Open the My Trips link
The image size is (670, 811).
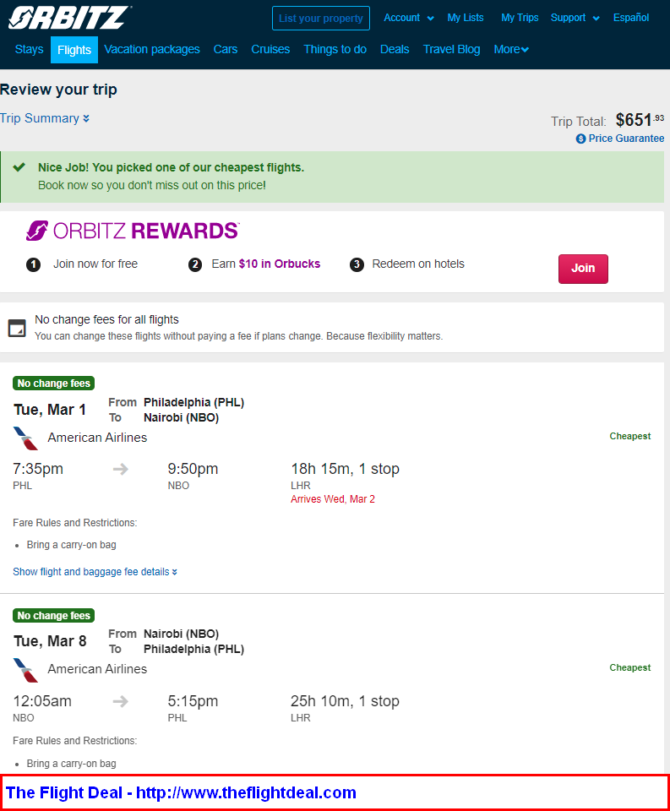[x=519, y=18]
